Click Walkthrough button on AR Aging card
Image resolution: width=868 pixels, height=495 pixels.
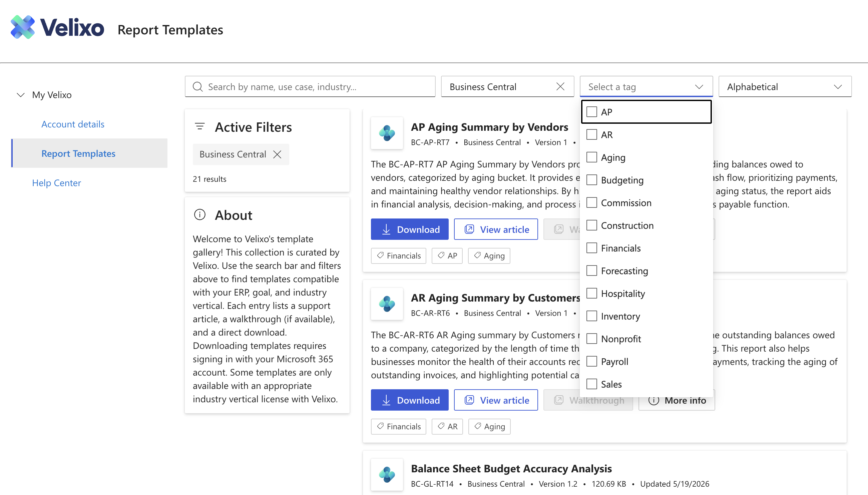(588, 400)
